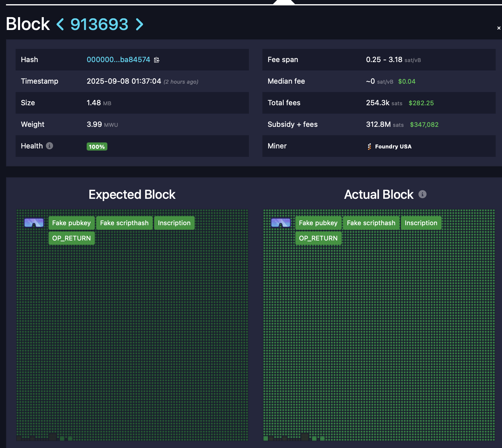This screenshot has width=502, height=448.
Task: Go to previous block with left chevron
Action: tap(60, 24)
